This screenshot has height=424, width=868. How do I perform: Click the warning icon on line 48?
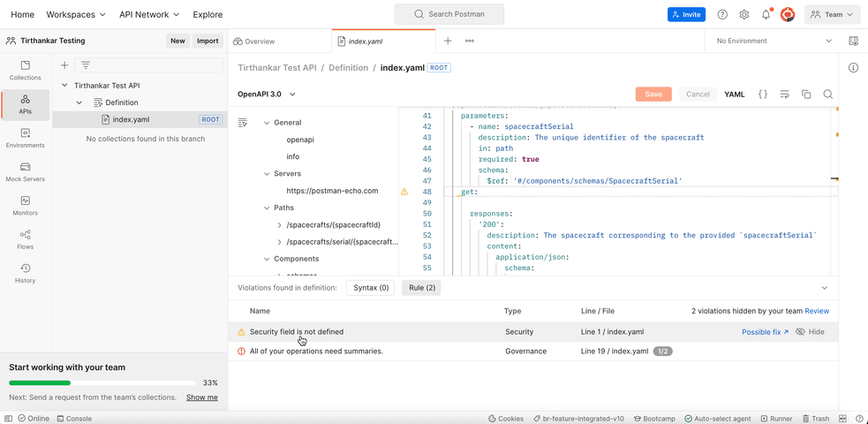(404, 192)
